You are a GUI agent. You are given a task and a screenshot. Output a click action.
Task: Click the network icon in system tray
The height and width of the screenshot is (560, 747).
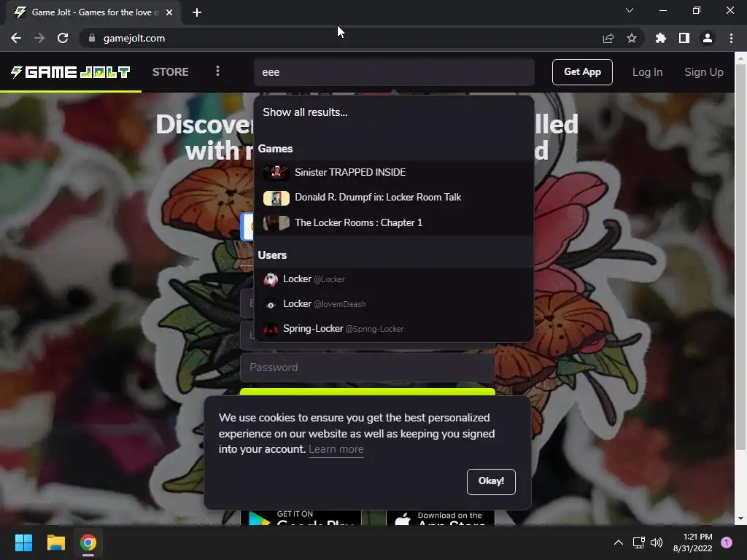638,542
